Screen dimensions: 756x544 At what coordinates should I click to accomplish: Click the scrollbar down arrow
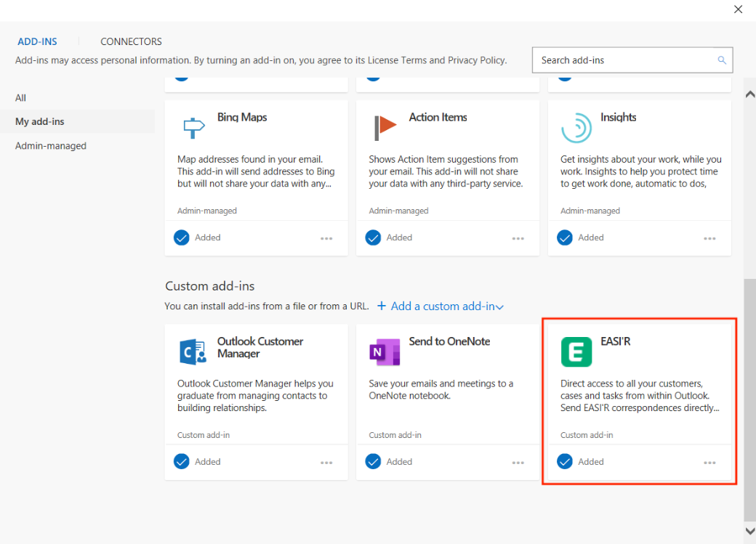point(750,531)
